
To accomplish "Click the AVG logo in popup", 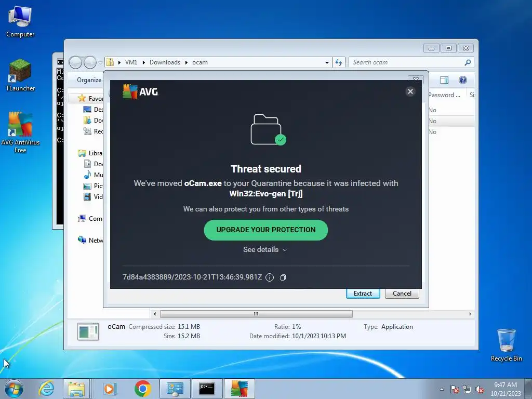I will point(140,91).
